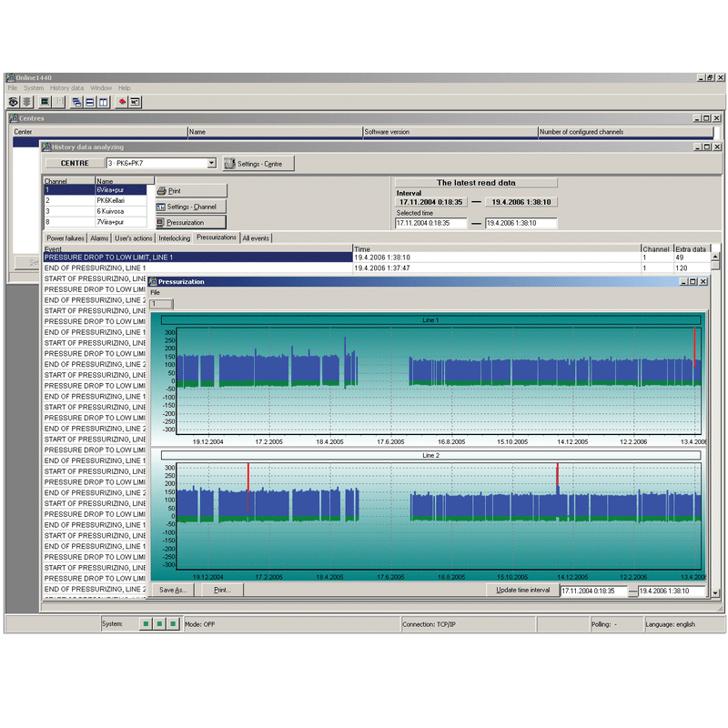Click the start time field beside Update time interval
This screenshot has width=728, height=728.
click(594, 591)
